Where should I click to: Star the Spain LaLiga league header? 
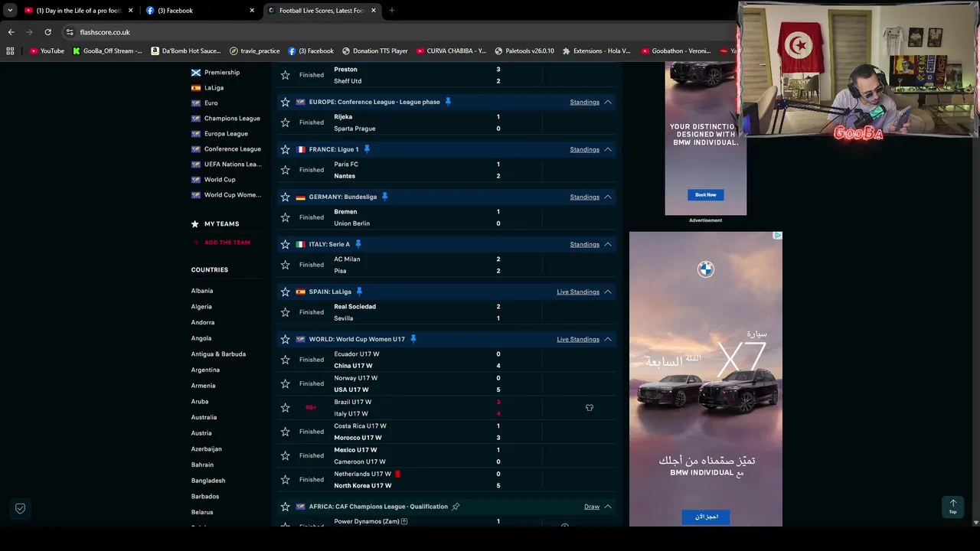click(x=285, y=292)
